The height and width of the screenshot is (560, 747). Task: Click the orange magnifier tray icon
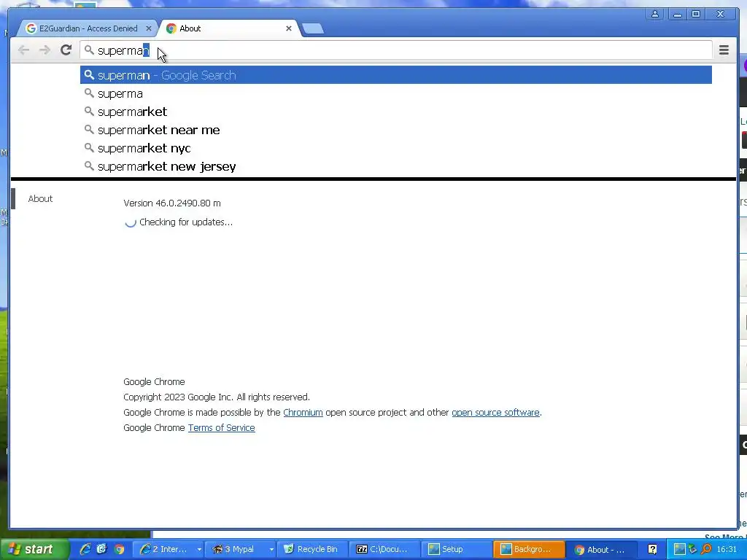click(706, 549)
